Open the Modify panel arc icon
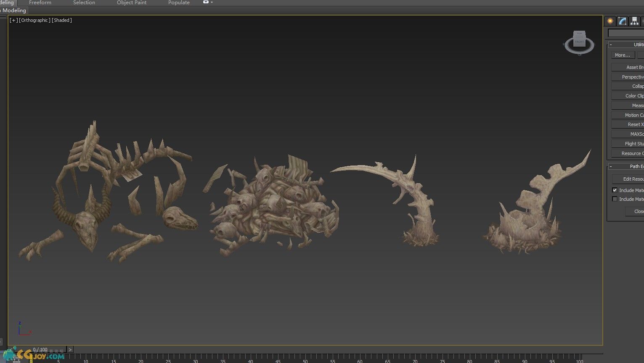 622,21
